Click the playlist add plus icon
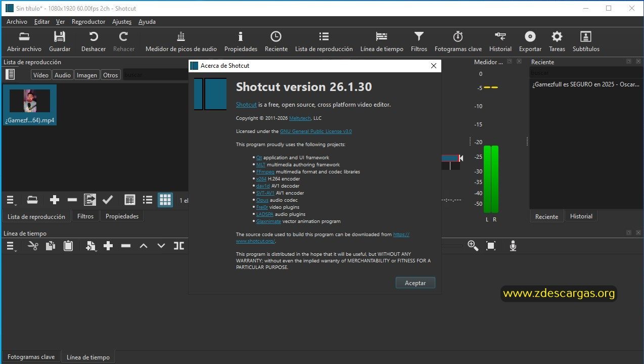Image resolution: width=644 pixels, height=364 pixels. 55,200
